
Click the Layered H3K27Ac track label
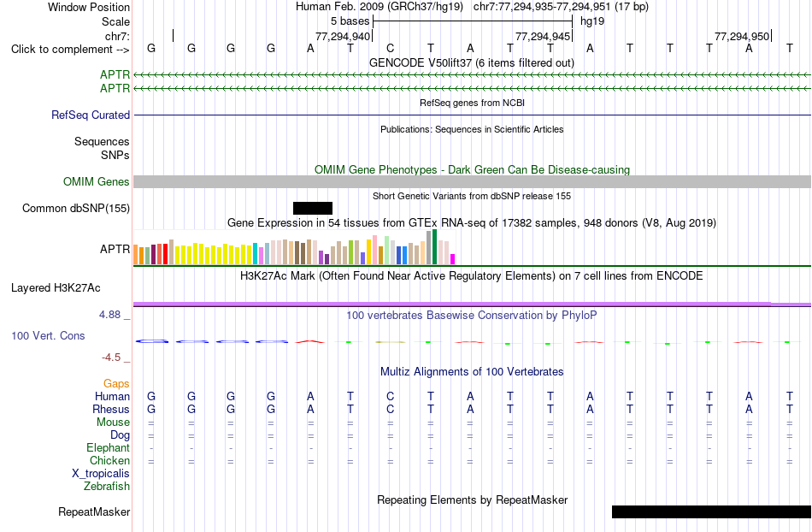tap(56, 288)
